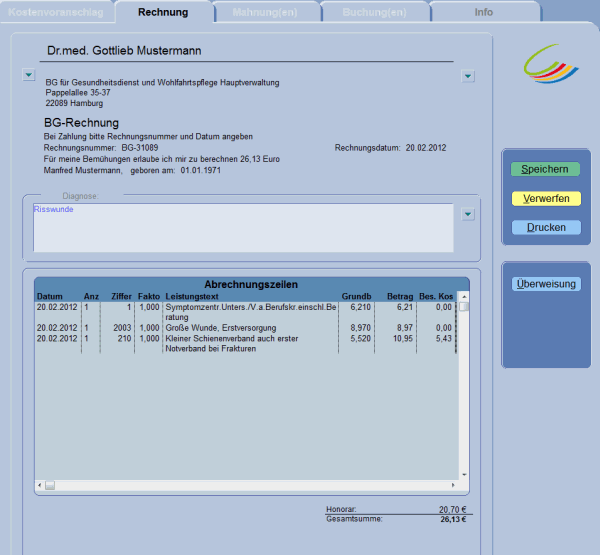Open the Info tab
The height and width of the screenshot is (555, 600).
pyautogui.click(x=484, y=12)
